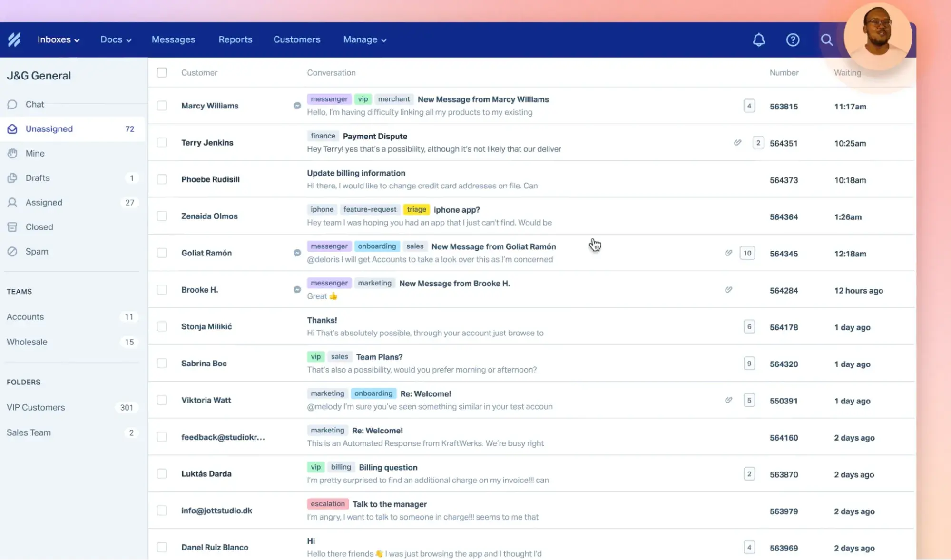This screenshot has height=560, width=951.
Task: Click the yellow triage tag on Zenaida's conversation
Action: tap(416, 209)
